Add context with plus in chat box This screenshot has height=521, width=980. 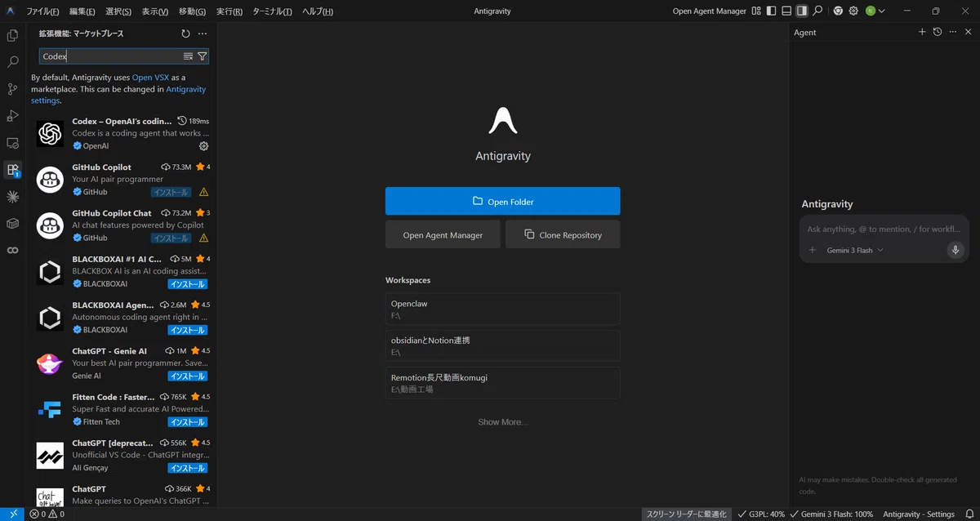813,250
